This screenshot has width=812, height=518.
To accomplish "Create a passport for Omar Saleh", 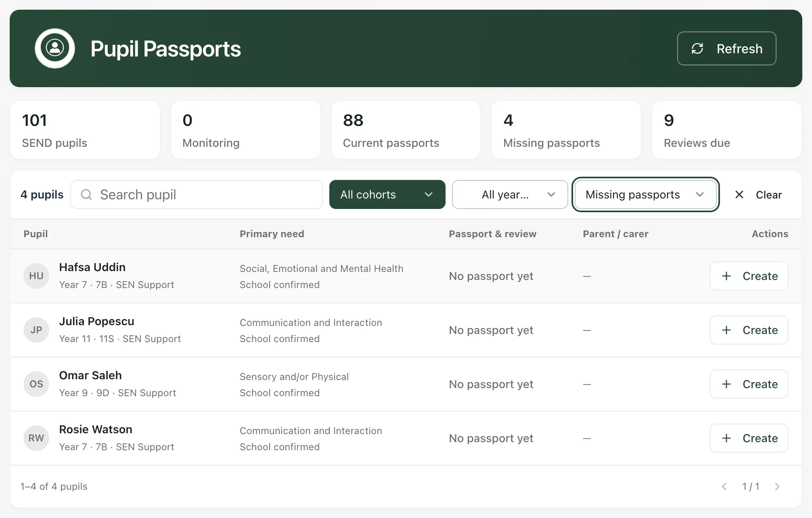I will click(749, 384).
